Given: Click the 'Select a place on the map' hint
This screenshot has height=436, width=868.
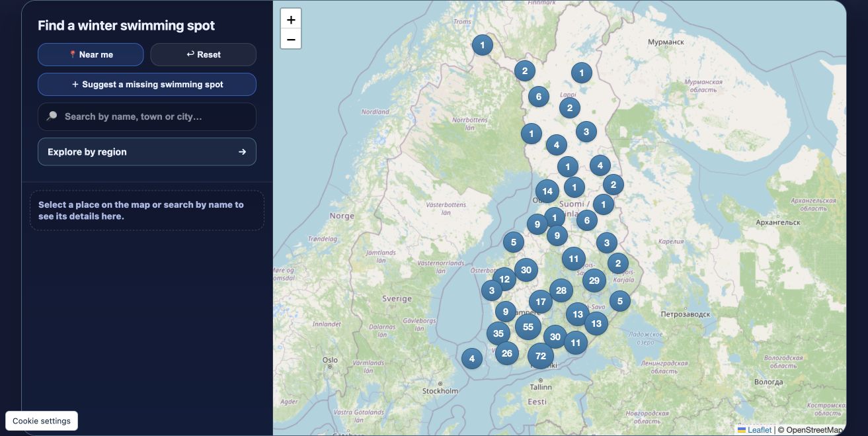Looking at the screenshot, I should pos(147,210).
